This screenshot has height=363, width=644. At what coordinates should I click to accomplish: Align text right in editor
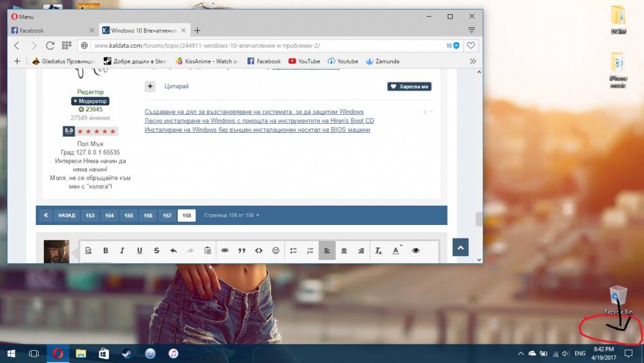click(x=361, y=250)
